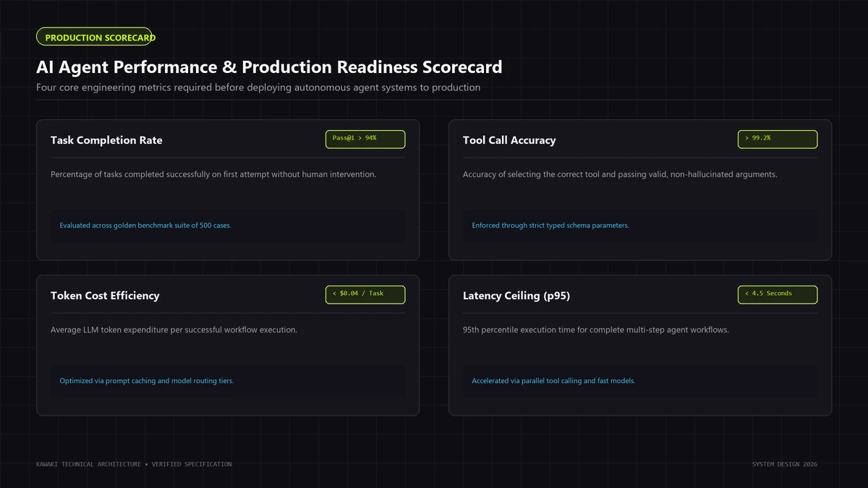Viewport: 868px width, 488px height.
Task: Click the 'Token Cost Efficiency' card heading
Action: coord(105,296)
